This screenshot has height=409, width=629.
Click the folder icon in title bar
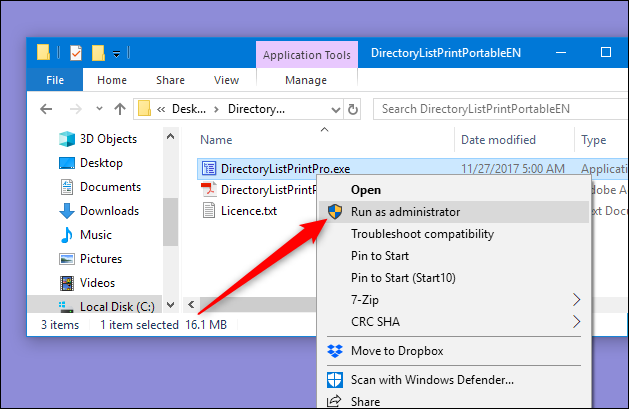click(43, 53)
